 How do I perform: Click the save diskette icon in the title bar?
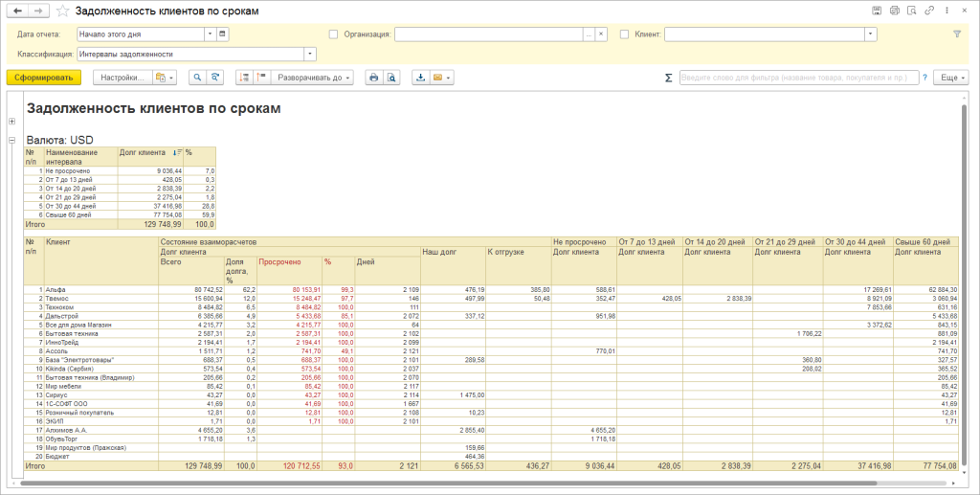pyautogui.click(x=877, y=11)
